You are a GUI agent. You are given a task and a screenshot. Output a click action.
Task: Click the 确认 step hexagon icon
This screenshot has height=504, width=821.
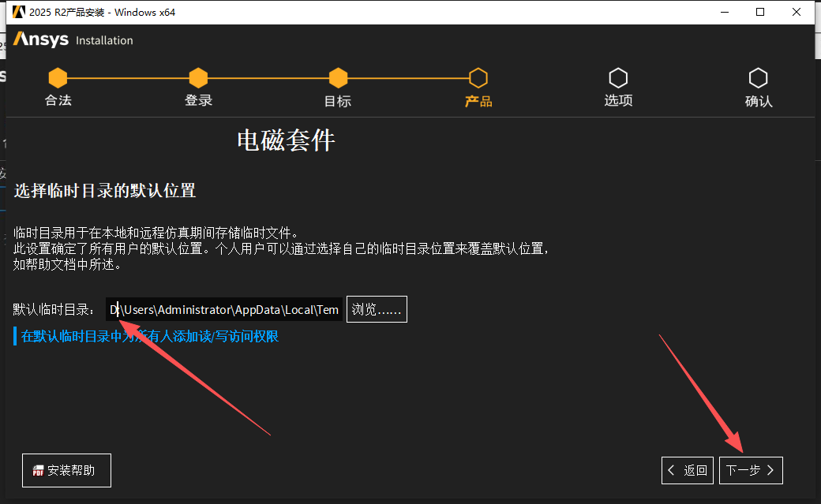759,78
